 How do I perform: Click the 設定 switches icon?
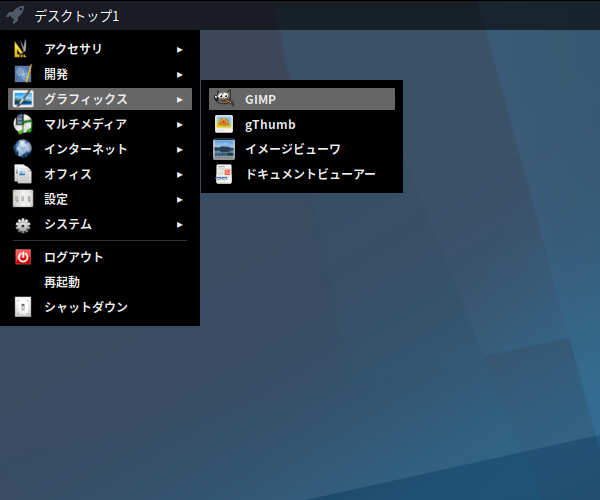point(23,199)
